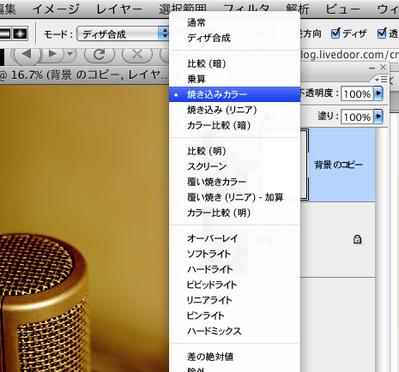
Task: Choose 比較 (明) blend mode
Action: (x=235, y=151)
